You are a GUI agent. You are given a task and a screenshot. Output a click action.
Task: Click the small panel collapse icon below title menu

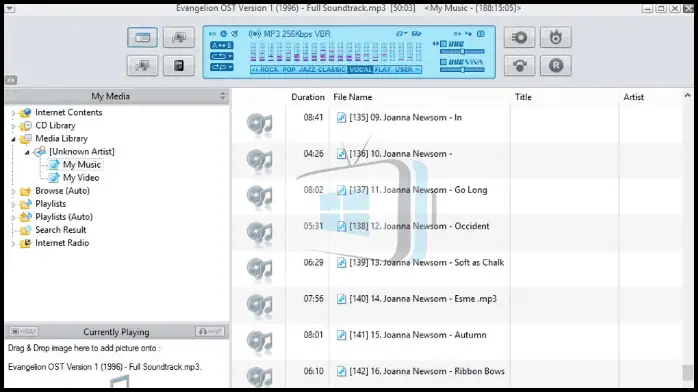coord(11,80)
